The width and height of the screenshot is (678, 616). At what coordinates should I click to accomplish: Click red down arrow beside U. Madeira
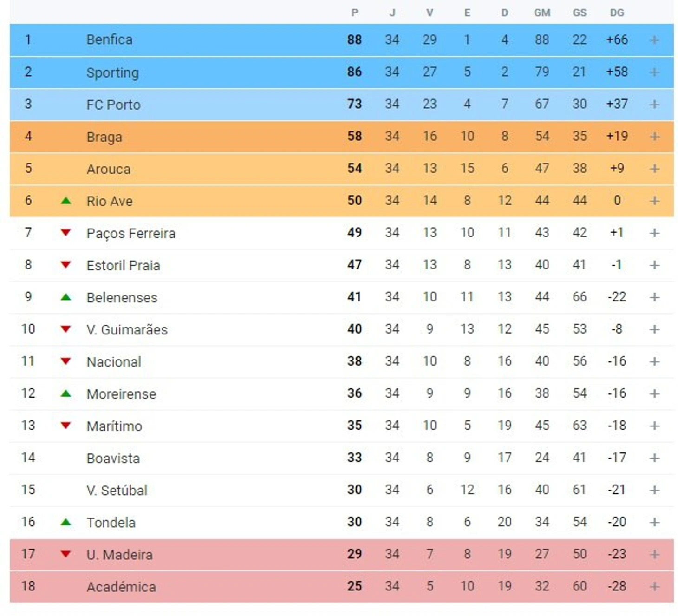tap(66, 554)
